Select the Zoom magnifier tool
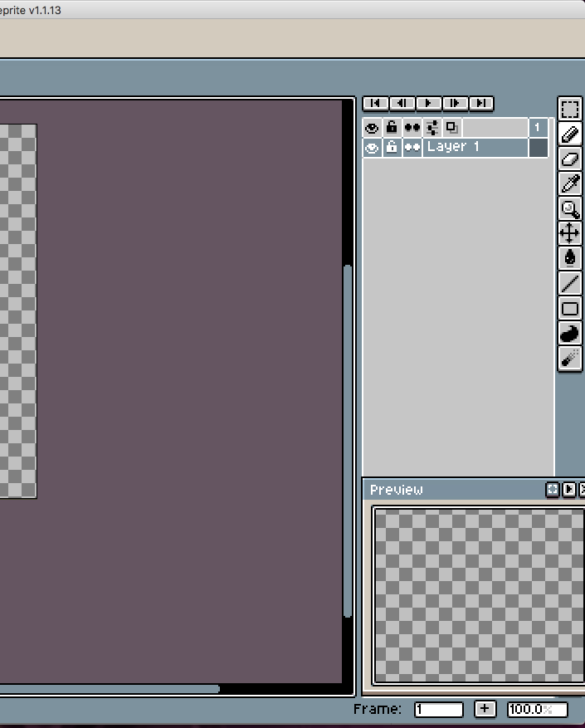The image size is (585, 728). (x=570, y=209)
